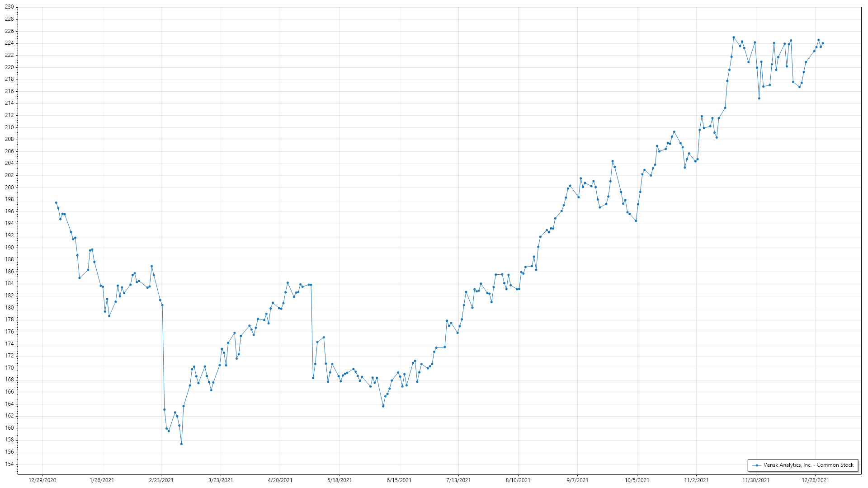The image size is (868, 488).
Task: Click the 230 label on the y-axis
Action: pyautogui.click(x=9, y=7)
